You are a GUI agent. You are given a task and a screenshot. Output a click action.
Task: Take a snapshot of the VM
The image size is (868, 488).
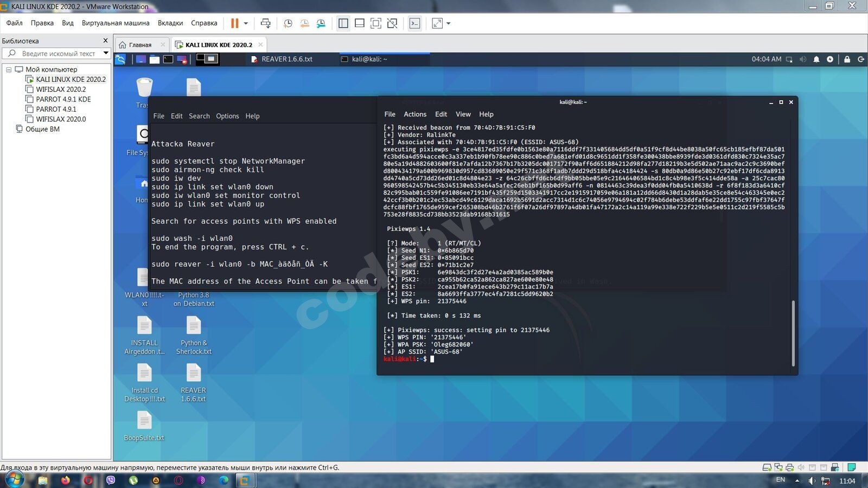point(288,23)
